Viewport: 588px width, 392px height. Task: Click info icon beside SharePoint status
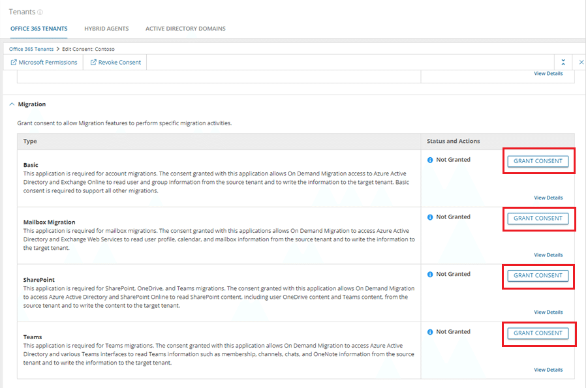tap(430, 275)
